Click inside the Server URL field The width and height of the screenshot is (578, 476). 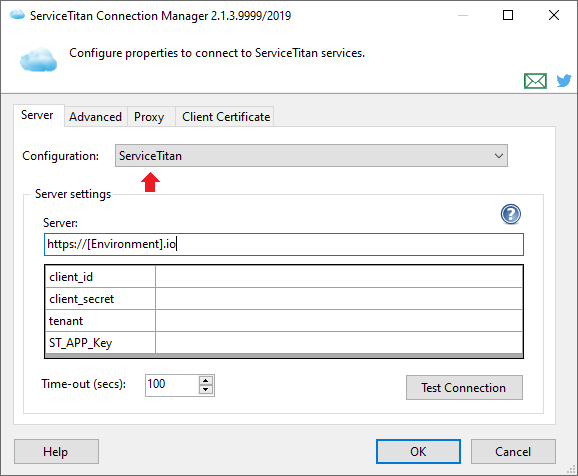click(283, 244)
